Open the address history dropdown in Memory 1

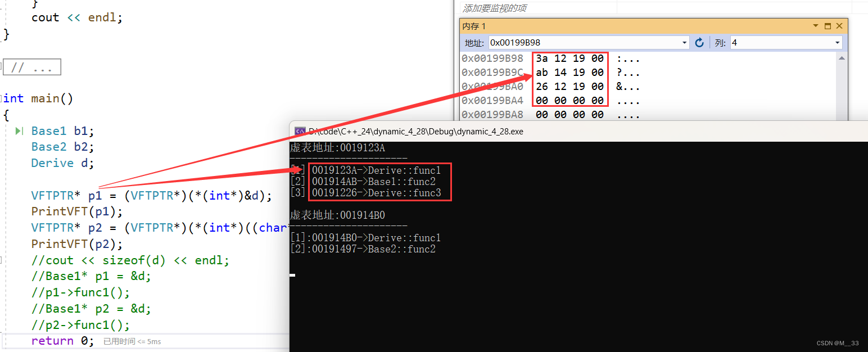(684, 43)
